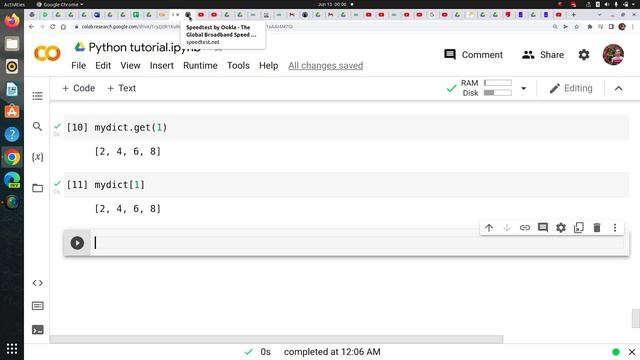
Task: Add a comment to the cell
Action: tap(543, 228)
